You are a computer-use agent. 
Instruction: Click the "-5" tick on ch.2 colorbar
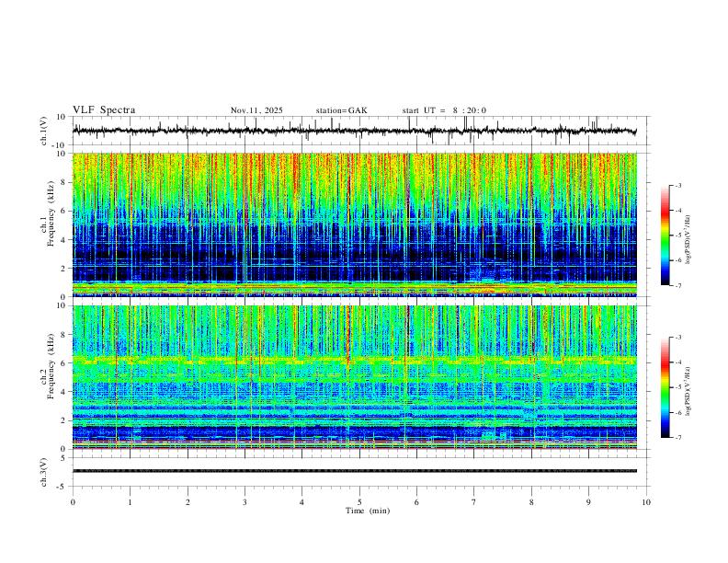coord(677,387)
